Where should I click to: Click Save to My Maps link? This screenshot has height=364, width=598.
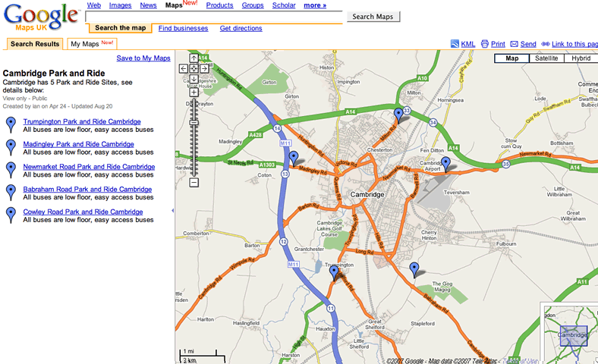(x=143, y=58)
